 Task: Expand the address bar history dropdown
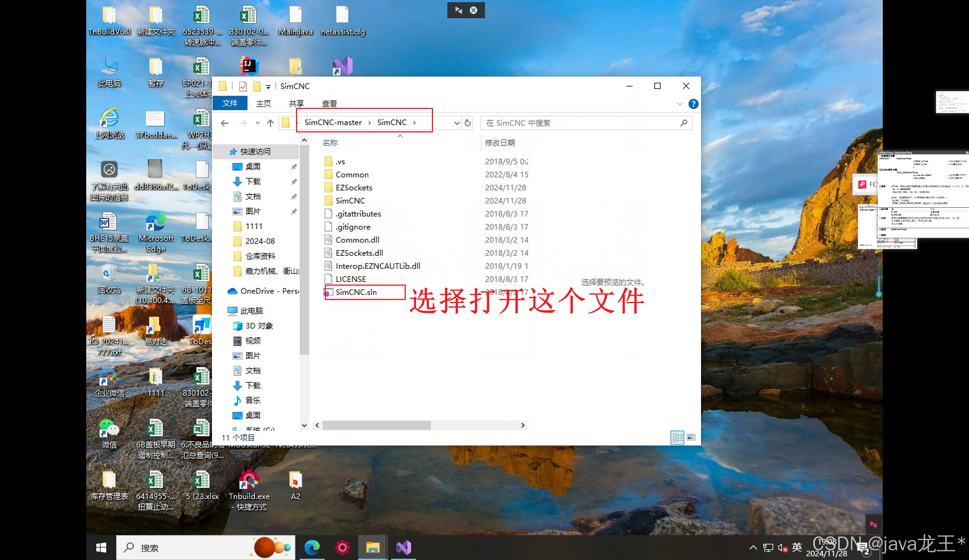tap(456, 123)
